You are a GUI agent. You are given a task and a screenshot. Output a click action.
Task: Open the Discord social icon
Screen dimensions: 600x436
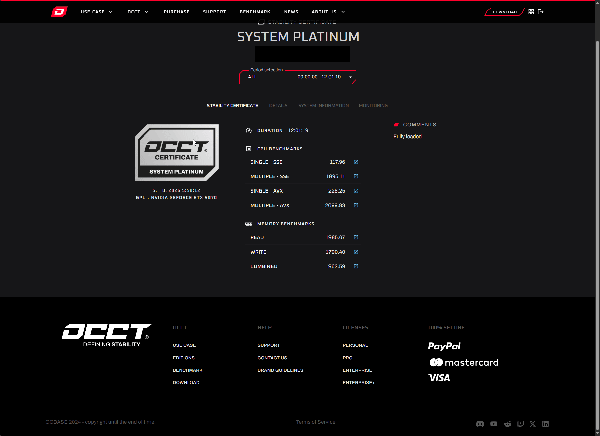click(480, 424)
